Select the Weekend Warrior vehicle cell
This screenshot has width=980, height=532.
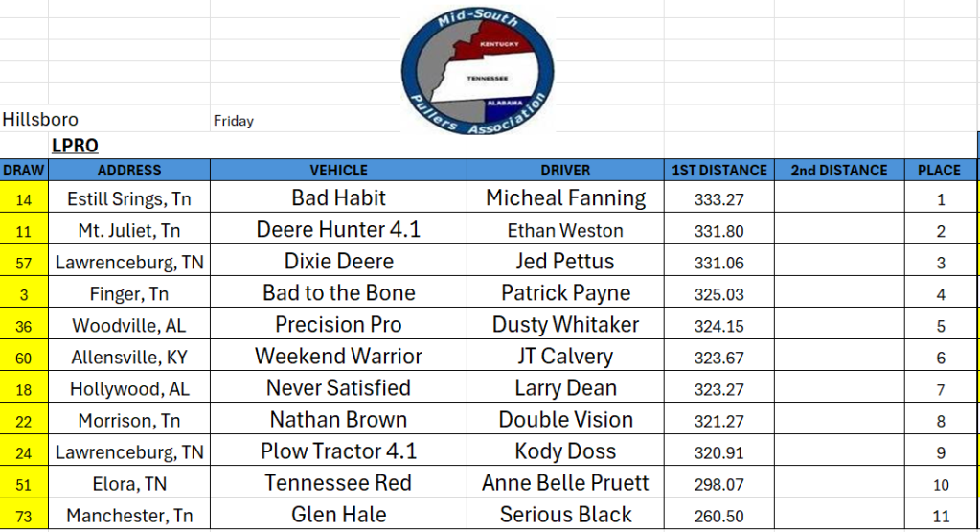[339, 356]
